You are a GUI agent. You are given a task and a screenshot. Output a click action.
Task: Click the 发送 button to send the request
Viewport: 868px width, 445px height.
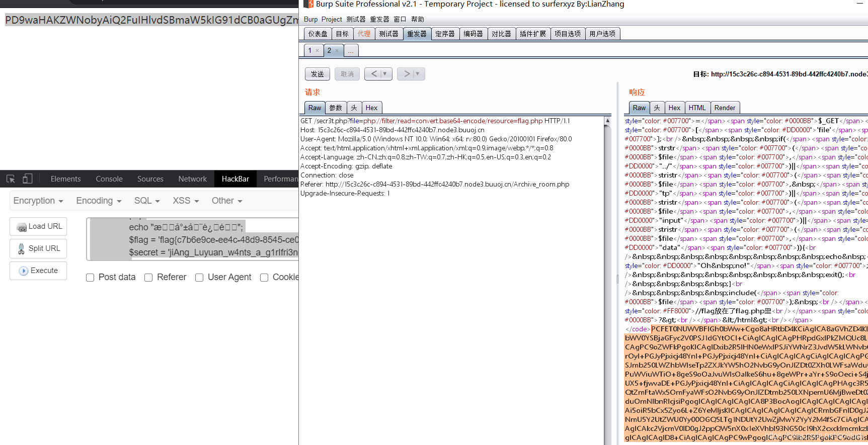[x=318, y=74]
